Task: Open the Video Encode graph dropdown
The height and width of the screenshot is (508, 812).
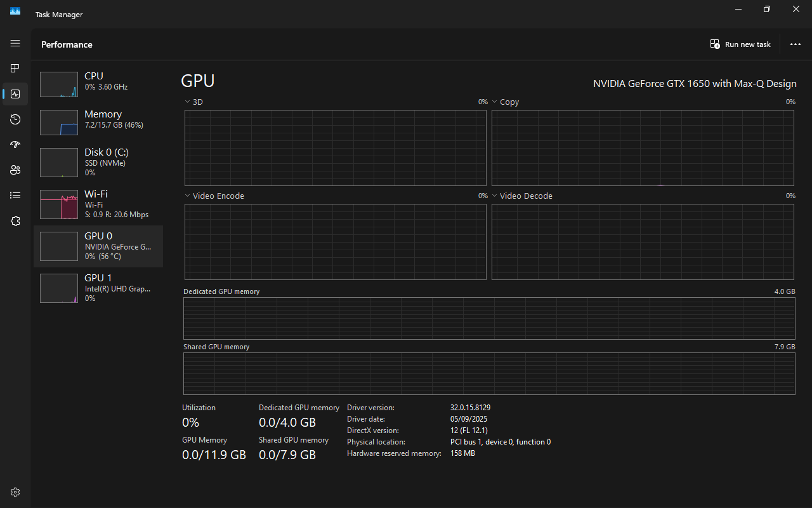Action: point(214,196)
